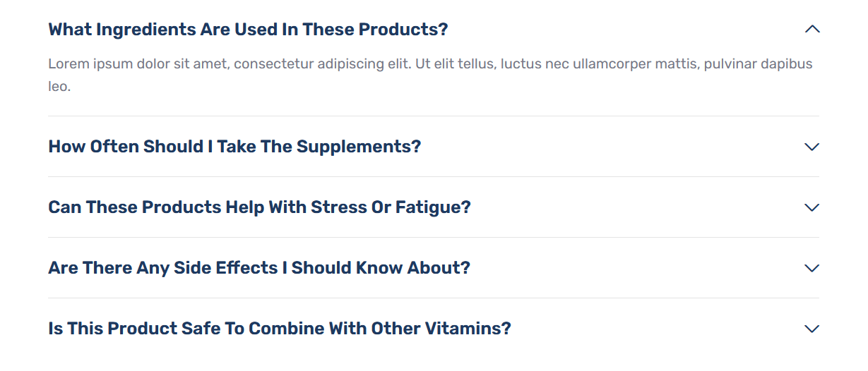Screen dimensions: 868x371
Task: Click the chevron next to the Stress Or Fatigue question
Action: pyautogui.click(x=812, y=207)
